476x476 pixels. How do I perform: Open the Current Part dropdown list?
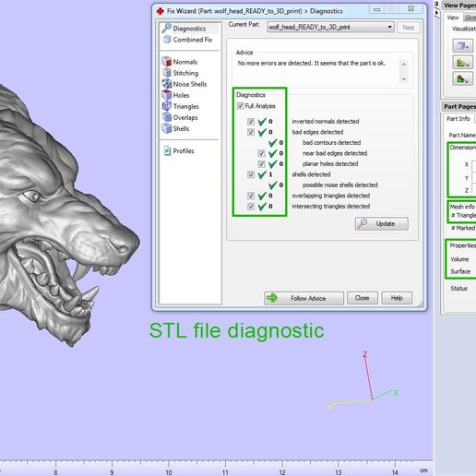pyautogui.click(x=330, y=27)
